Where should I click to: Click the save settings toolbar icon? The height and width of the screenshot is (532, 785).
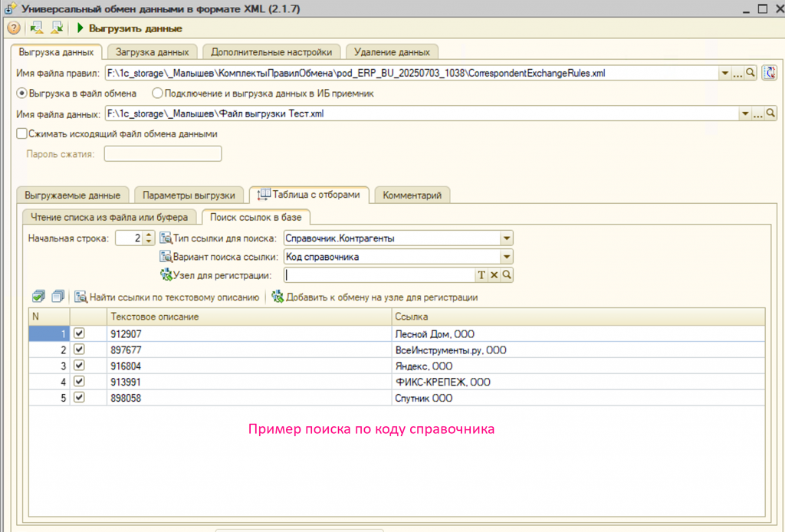click(x=57, y=28)
